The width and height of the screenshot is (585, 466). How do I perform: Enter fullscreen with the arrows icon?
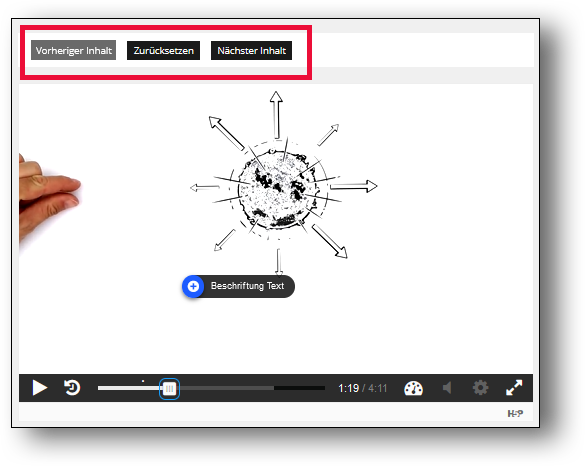(514, 388)
